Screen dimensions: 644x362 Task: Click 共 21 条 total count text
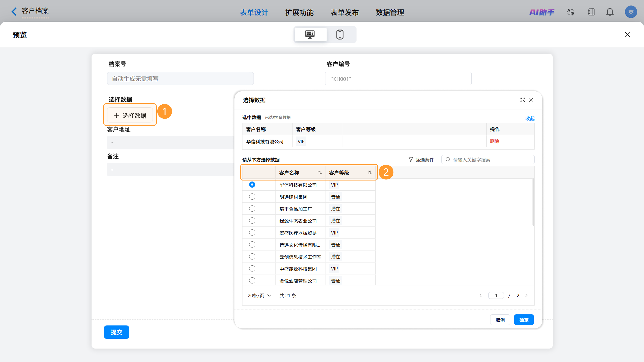[287, 296]
